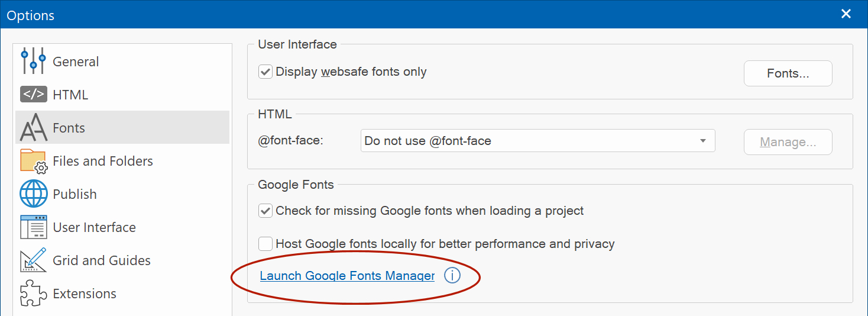The width and height of the screenshot is (868, 316).
Task: Select the General category label
Action: [76, 62]
